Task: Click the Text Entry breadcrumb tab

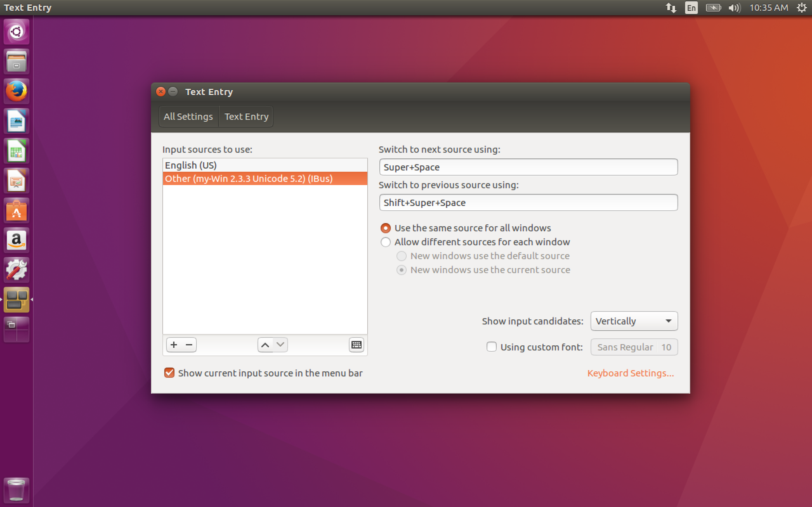Action: click(x=246, y=116)
